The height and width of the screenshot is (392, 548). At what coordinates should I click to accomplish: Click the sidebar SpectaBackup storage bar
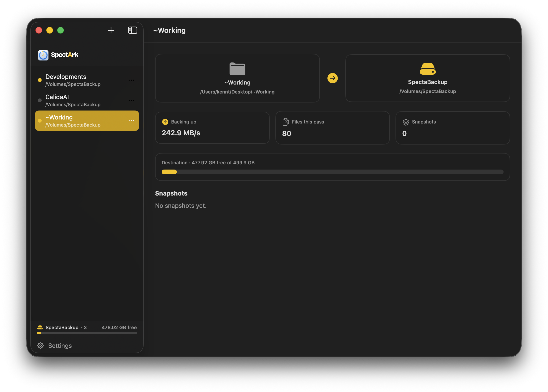[87, 333]
